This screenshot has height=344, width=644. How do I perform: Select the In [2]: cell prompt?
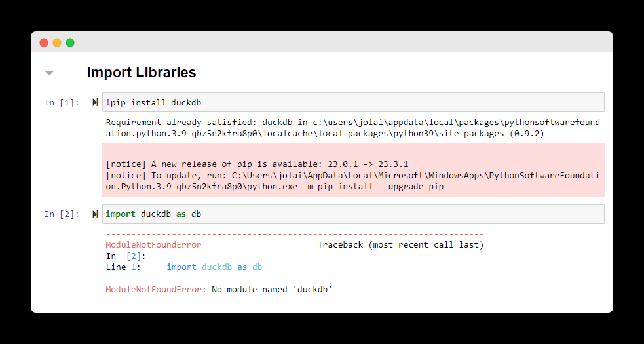(62, 214)
